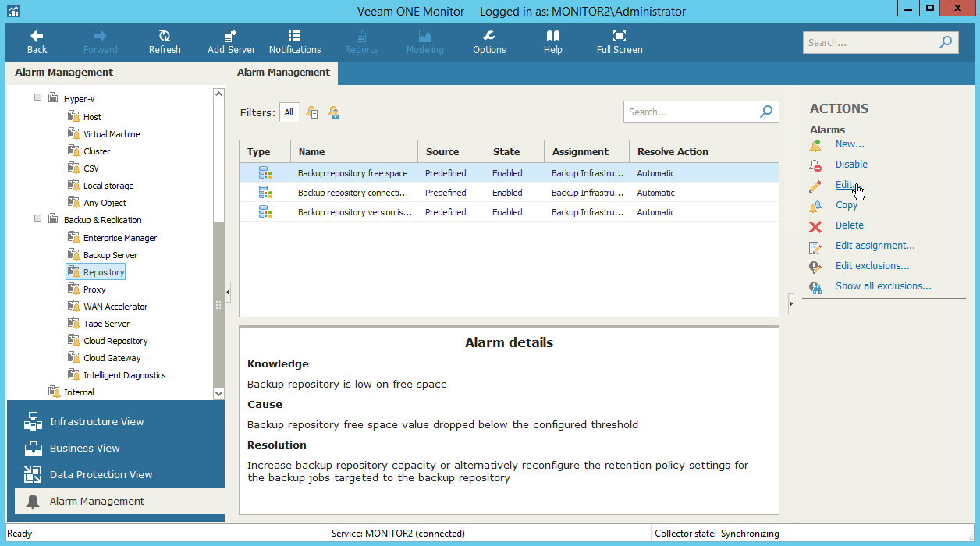
Task: Click the Delete red X action
Action: pyautogui.click(x=849, y=225)
